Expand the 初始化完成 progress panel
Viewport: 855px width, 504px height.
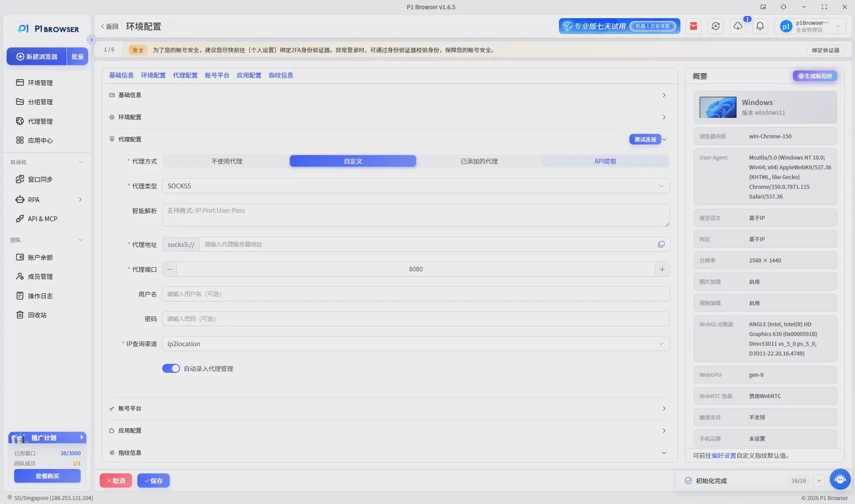pyautogui.click(x=818, y=480)
